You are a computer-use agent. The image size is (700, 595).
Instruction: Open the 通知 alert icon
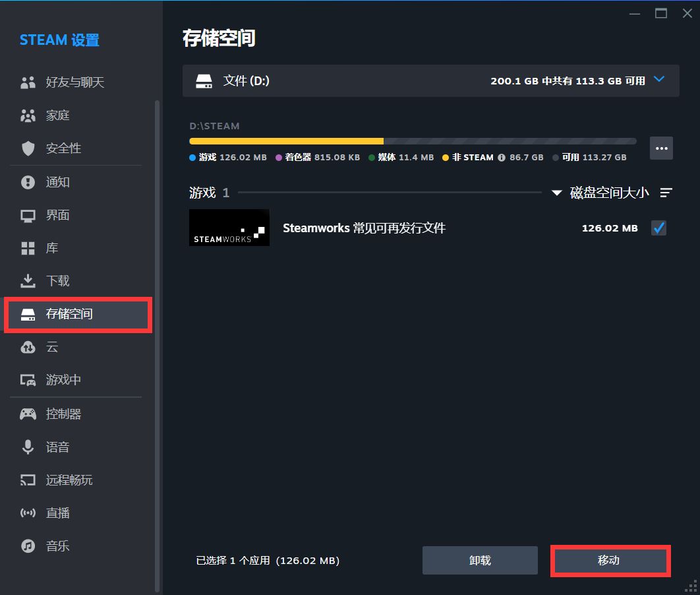coord(28,182)
